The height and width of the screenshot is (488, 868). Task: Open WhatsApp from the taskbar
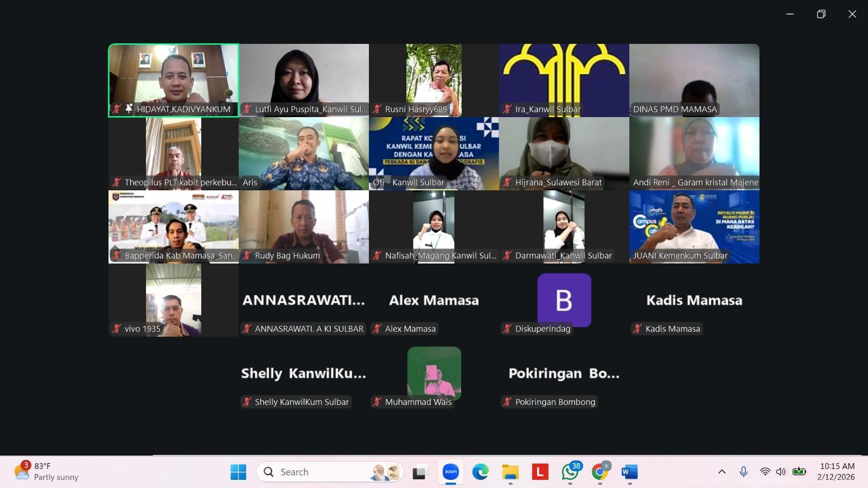(570, 472)
